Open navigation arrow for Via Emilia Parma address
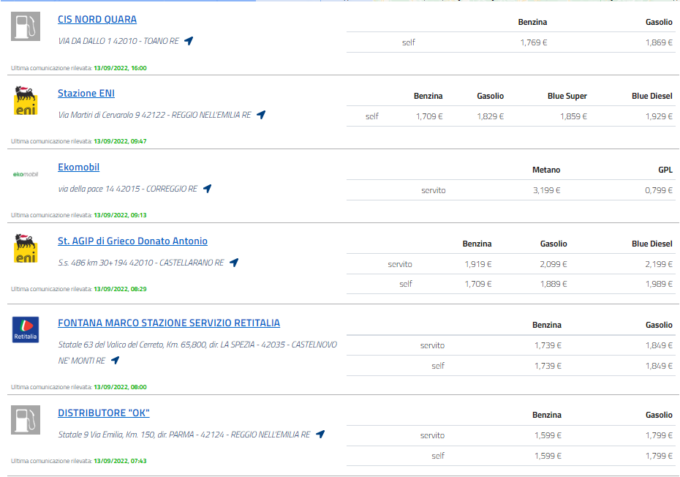Viewport: 680px width, 477px height. [x=320, y=434]
